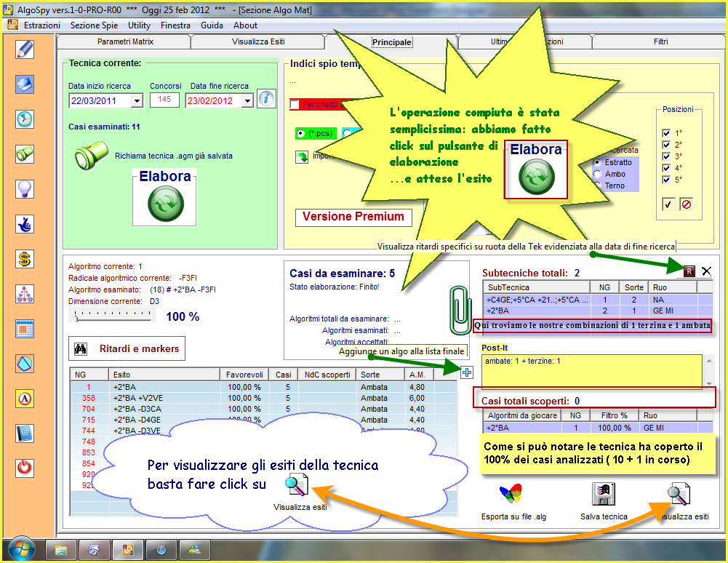This screenshot has width=728, height=563.
Task: Click the calendar grid icon in the sidebar
Action: [x=25, y=329]
